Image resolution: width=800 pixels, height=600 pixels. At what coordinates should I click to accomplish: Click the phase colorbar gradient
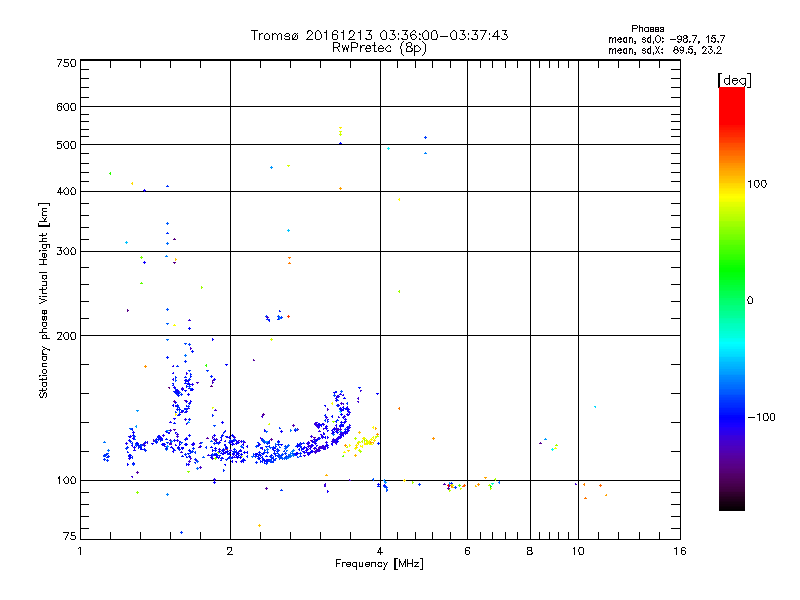tap(732, 299)
